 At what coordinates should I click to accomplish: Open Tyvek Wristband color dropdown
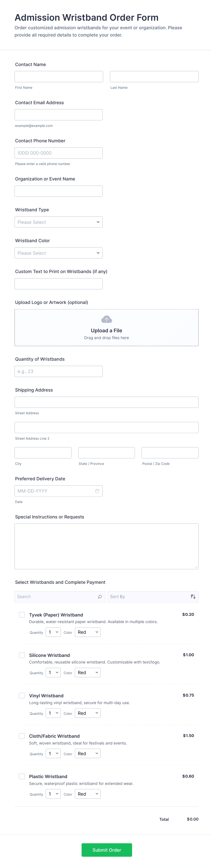(x=88, y=632)
